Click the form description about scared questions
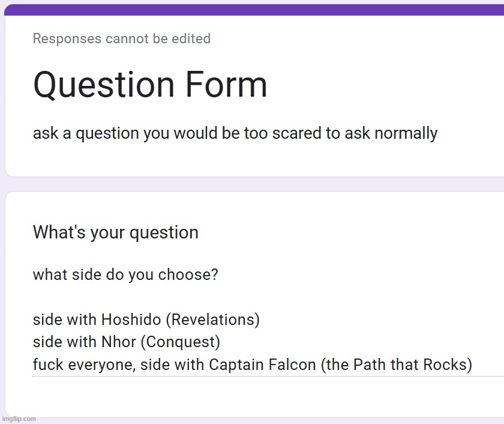504x424 pixels. 235,133
